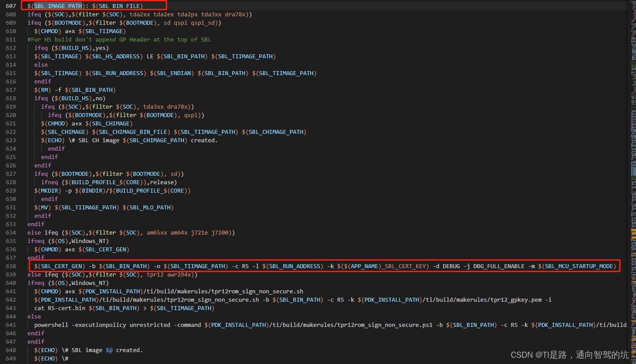Click line number 646 in the gutter

11,333
